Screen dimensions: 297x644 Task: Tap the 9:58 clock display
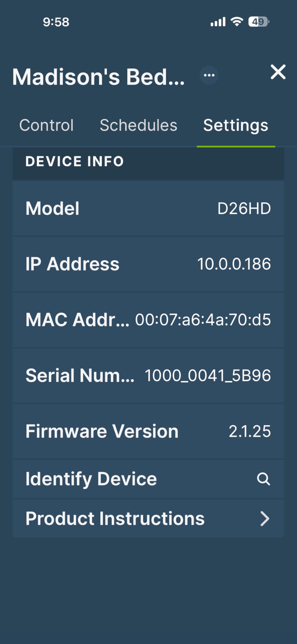coord(56,22)
